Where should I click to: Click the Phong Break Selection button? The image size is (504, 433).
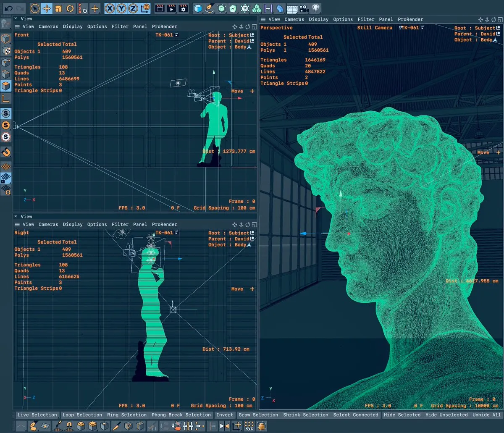click(x=181, y=415)
